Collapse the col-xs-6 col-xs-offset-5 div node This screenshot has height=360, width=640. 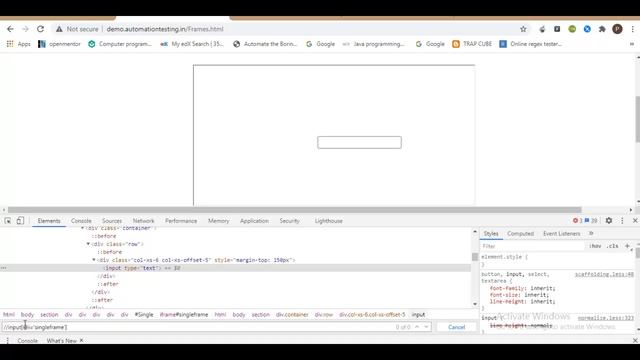tap(94, 260)
